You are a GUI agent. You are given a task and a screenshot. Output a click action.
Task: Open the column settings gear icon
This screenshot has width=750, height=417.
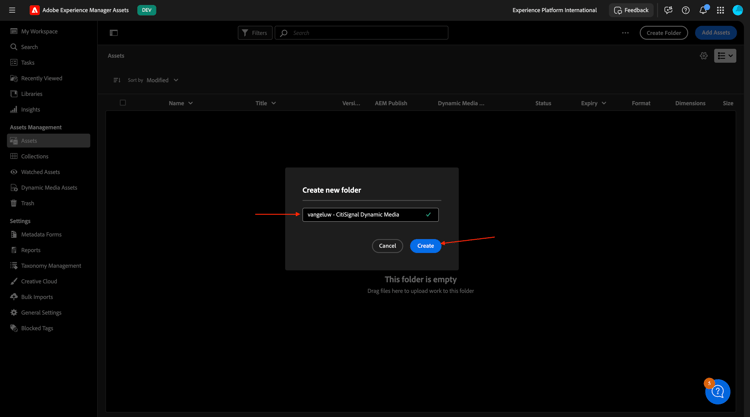tap(704, 56)
